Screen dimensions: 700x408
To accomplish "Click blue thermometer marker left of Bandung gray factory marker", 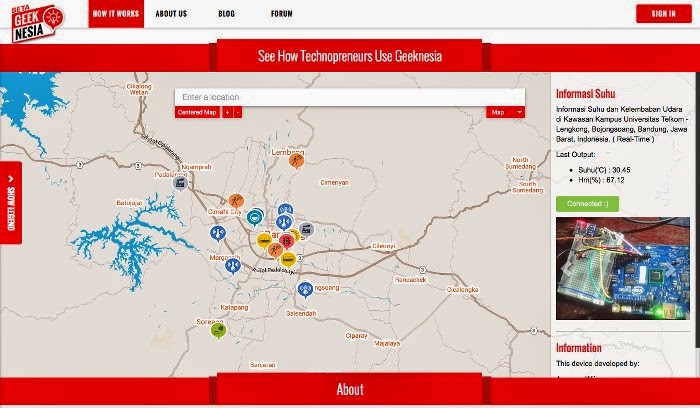I will 283,222.
